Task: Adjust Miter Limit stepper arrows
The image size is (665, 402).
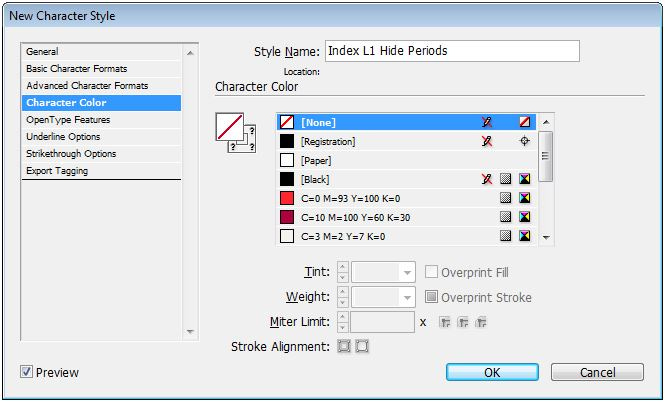Action: coord(343,322)
